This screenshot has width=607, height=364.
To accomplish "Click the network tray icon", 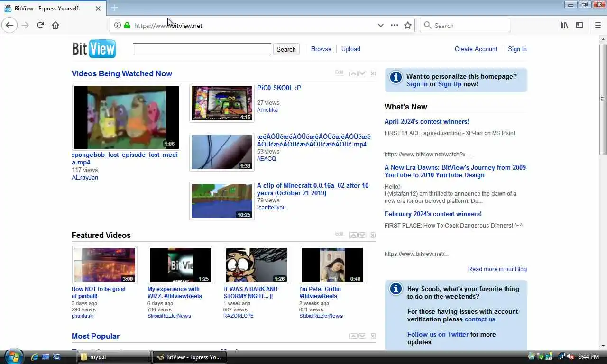I will [x=561, y=357].
